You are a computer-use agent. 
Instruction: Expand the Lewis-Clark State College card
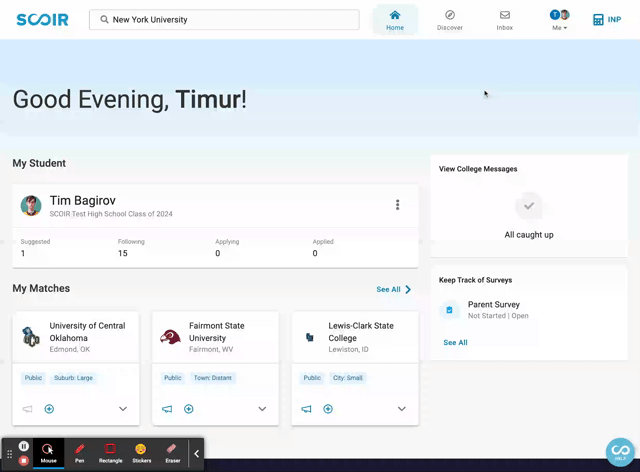tap(402, 409)
